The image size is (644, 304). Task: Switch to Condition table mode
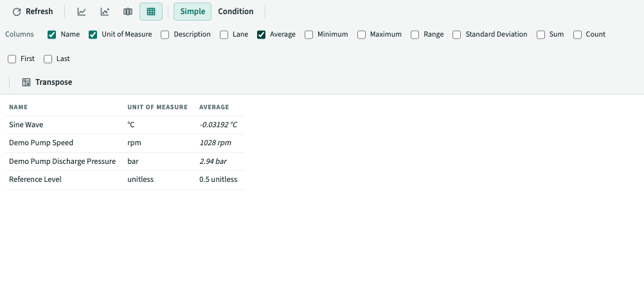(235, 12)
